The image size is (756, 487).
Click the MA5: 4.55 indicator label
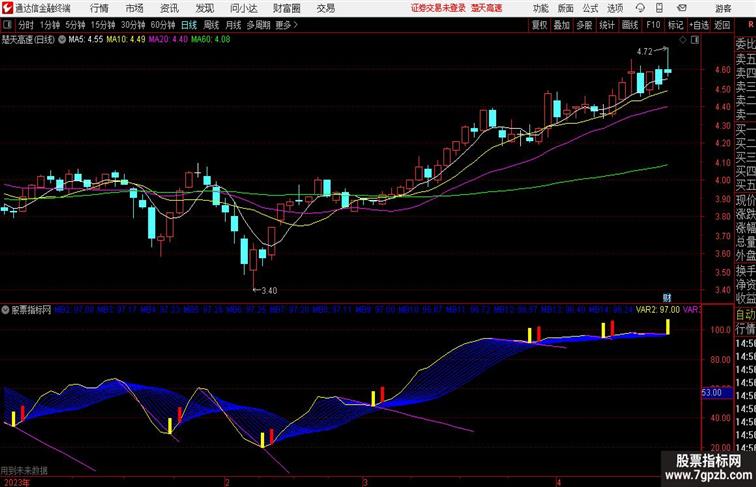[x=85, y=40]
